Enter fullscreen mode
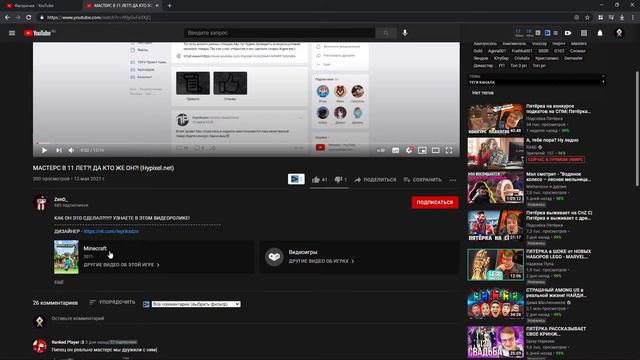The width and height of the screenshot is (640, 360). (449, 150)
